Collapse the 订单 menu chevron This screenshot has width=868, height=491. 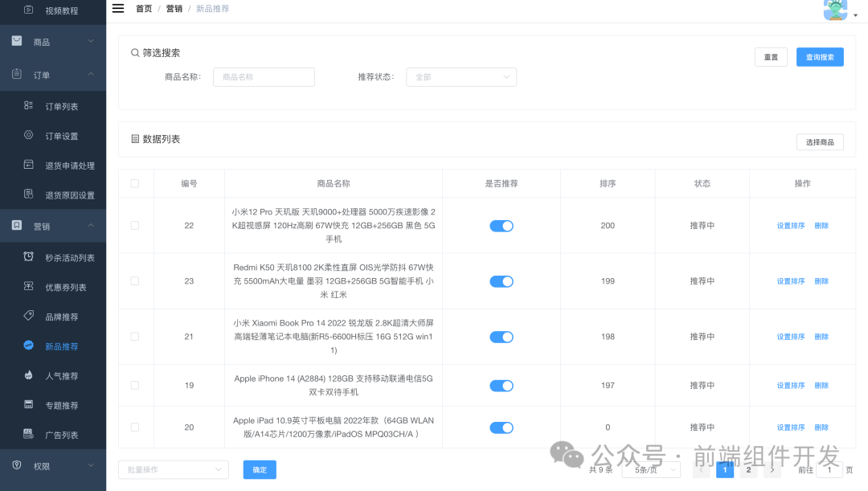click(x=91, y=74)
